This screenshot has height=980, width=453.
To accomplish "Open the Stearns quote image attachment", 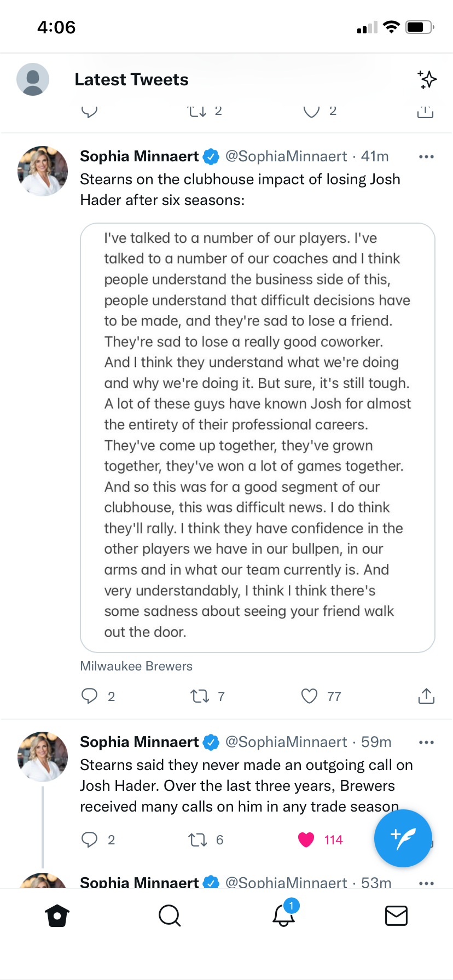I will click(x=257, y=437).
